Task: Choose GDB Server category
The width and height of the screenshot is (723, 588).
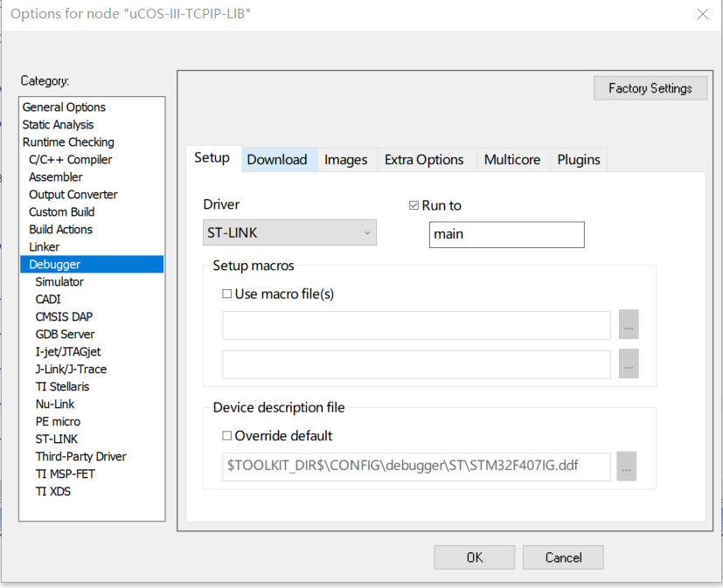Action: 65,334
